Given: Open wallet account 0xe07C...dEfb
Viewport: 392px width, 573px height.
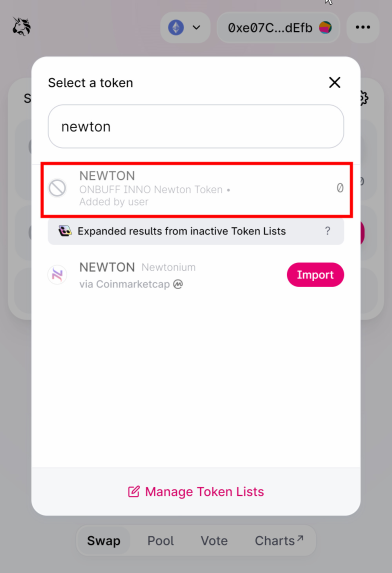Looking at the screenshot, I should (x=278, y=27).
